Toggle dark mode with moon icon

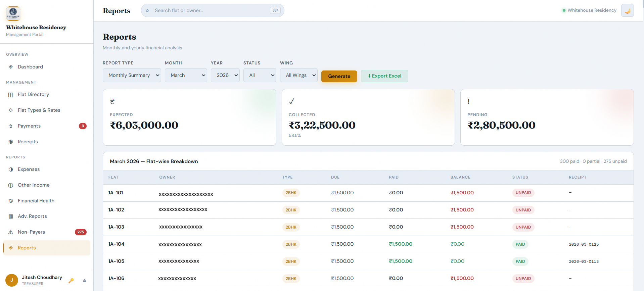tap(627, 10)
